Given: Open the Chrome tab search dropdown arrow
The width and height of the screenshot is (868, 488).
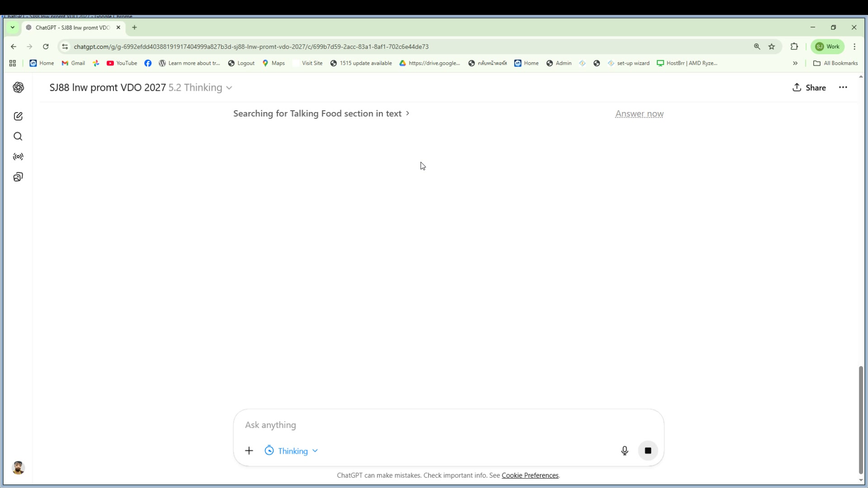Looking at the screenshot, I should 13,28.
